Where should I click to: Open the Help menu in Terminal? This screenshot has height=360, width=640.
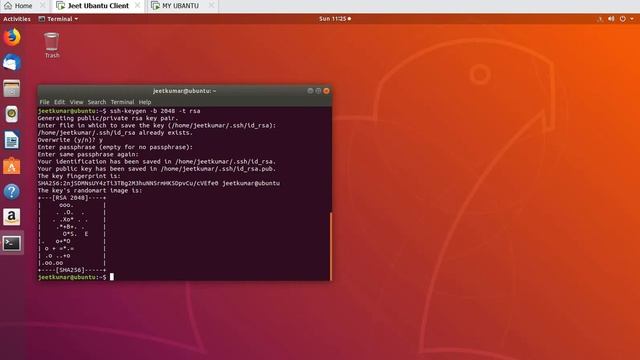tap(144, 102)
